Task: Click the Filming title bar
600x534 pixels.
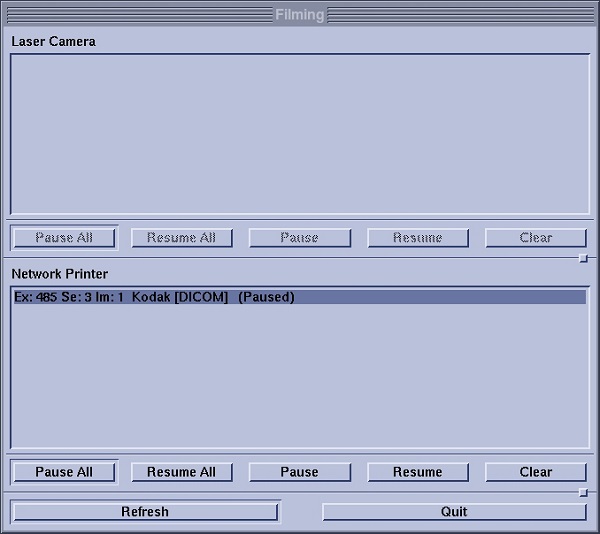Action: [299, 14]
